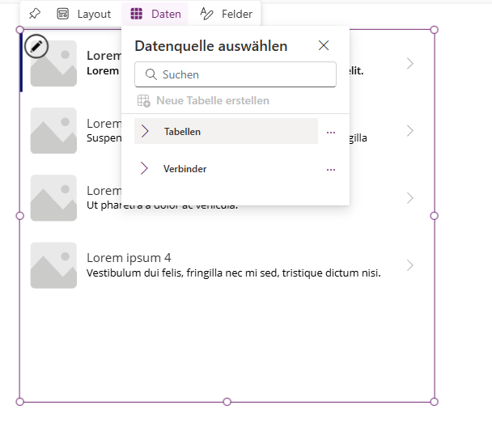Image resolution: width=492 pixels, height=448 pixels.
Task: Select the Lorem ipsum 4 image placeholder
Action: 53,265
